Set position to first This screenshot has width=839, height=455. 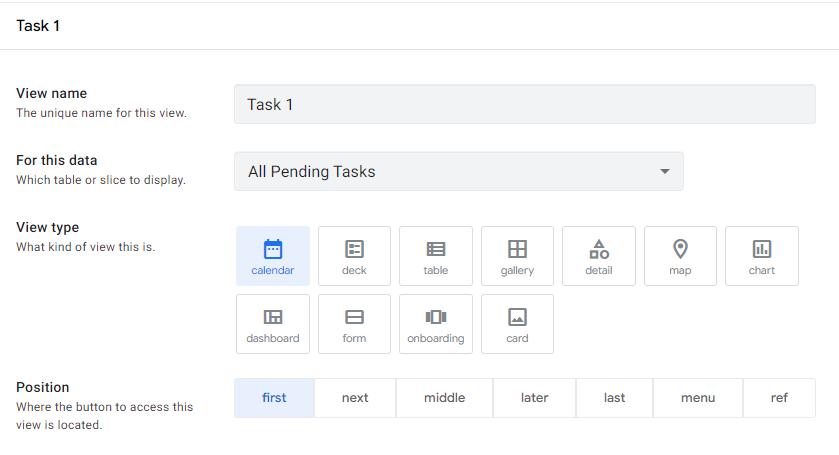(274, 398)
